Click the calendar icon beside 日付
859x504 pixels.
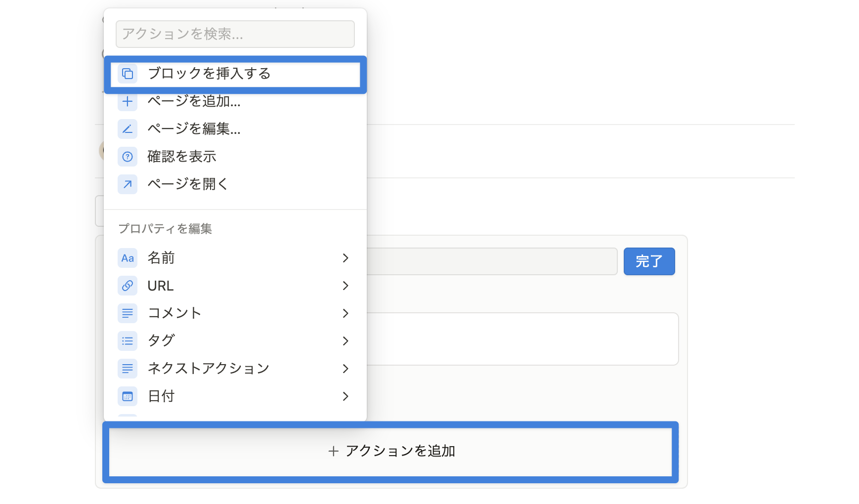[128, 396]
